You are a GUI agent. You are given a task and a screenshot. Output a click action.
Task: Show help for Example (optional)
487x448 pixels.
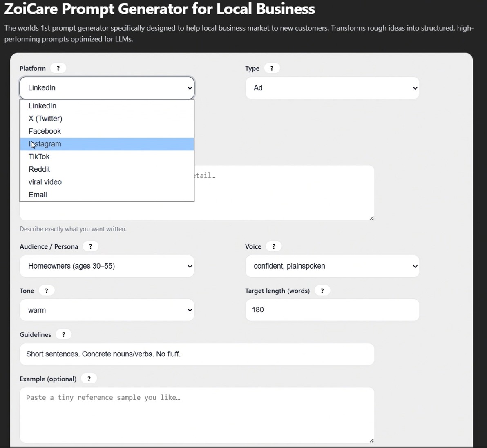pyautogui.click(x=89, y=379)
